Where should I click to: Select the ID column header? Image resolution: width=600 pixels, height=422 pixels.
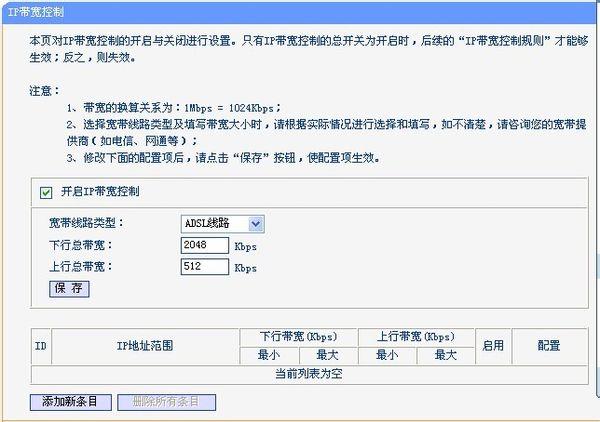(x=41, y=346)
